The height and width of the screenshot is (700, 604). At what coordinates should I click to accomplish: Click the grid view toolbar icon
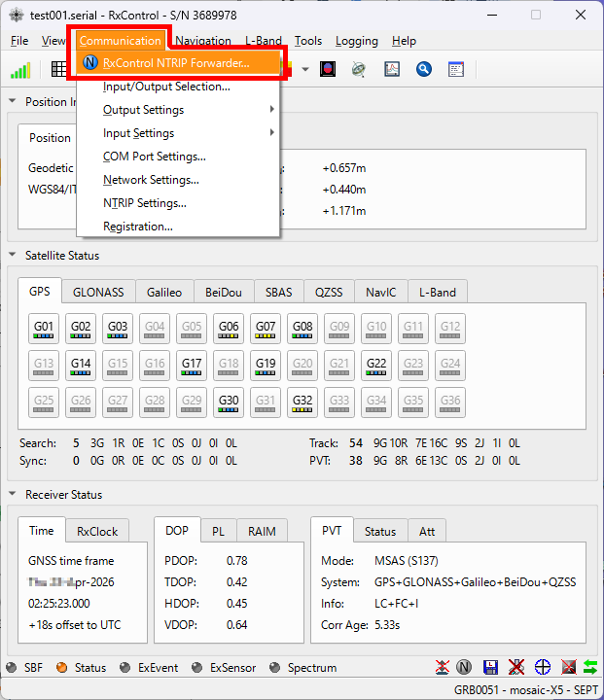(x=59, y=69)
